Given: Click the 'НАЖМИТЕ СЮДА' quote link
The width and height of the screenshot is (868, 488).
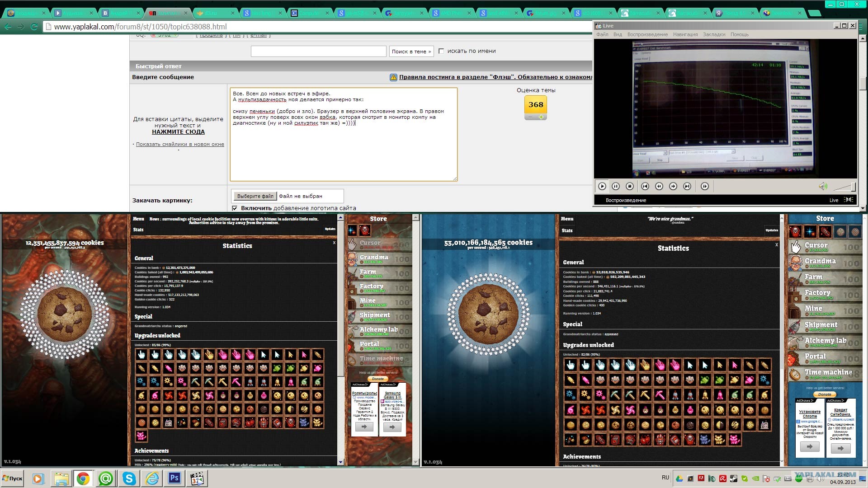Looking at the screenshot, I should point(178,132).
